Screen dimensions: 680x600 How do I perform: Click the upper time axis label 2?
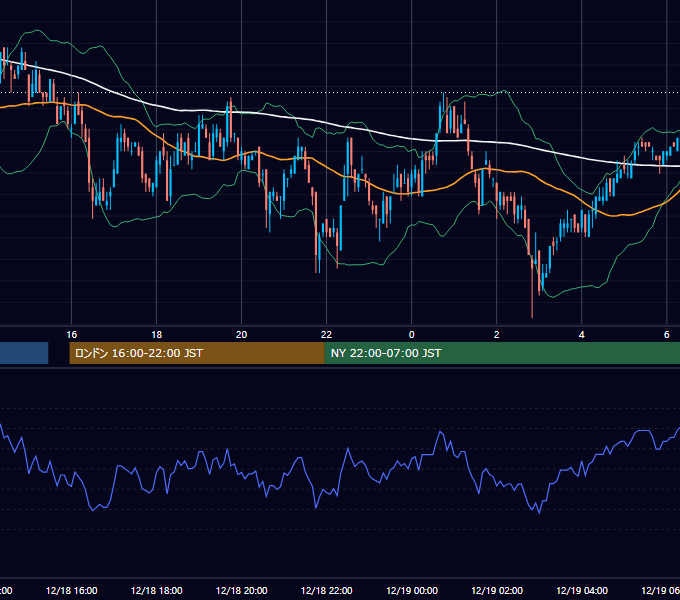coord(497,335)
